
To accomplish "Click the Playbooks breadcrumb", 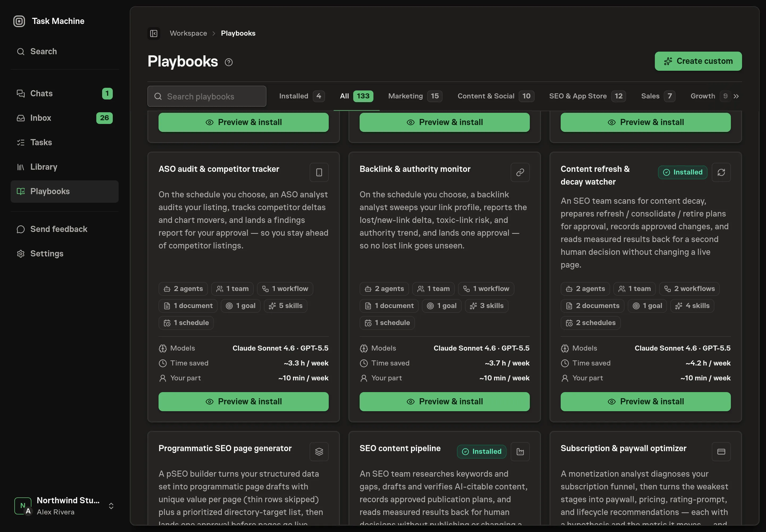I will [x=238, y=33].
